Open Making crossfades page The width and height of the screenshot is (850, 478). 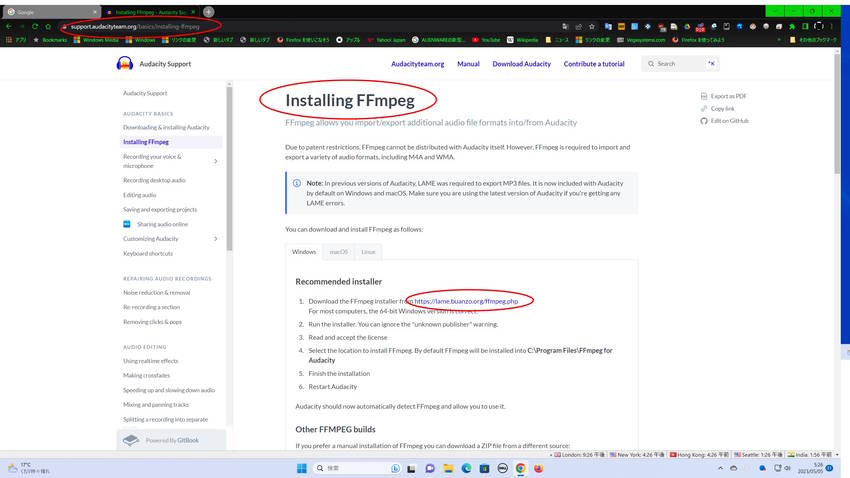click(x=146, y=376)
